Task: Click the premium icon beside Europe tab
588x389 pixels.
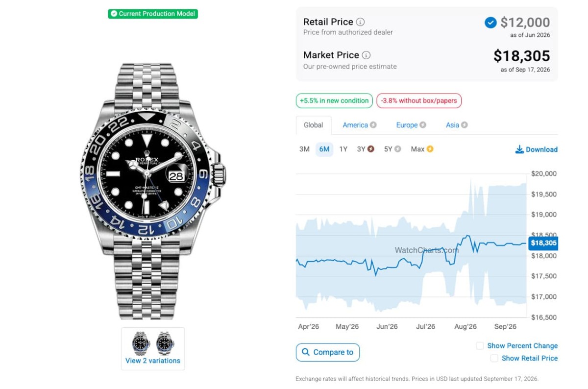Action: pyautogui.click(x=423, y=125)
